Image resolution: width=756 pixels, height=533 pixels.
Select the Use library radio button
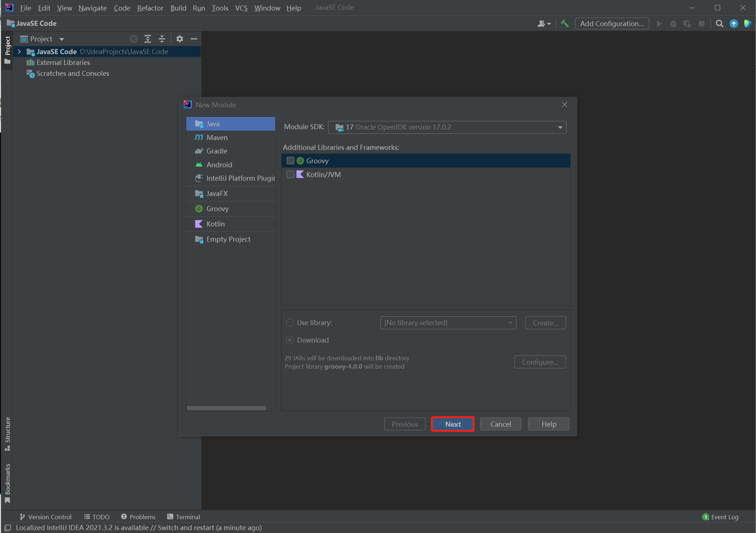(290, 323)
